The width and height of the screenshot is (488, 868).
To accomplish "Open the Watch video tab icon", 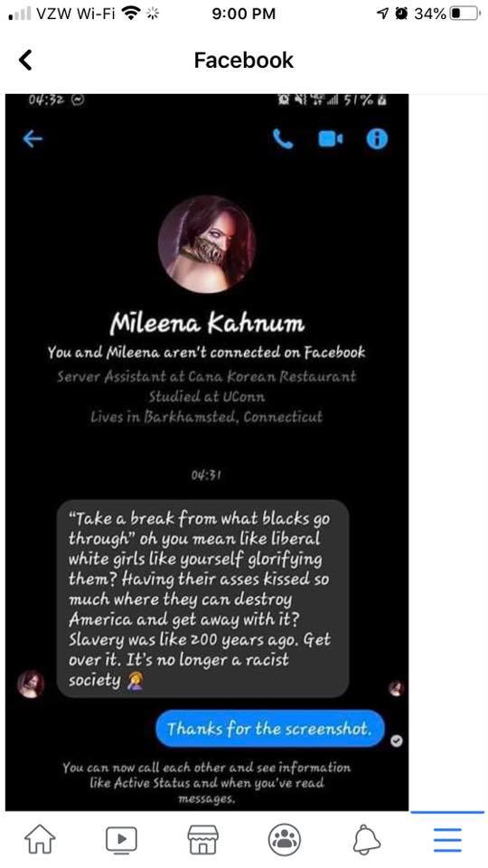I will pos(121,839).
